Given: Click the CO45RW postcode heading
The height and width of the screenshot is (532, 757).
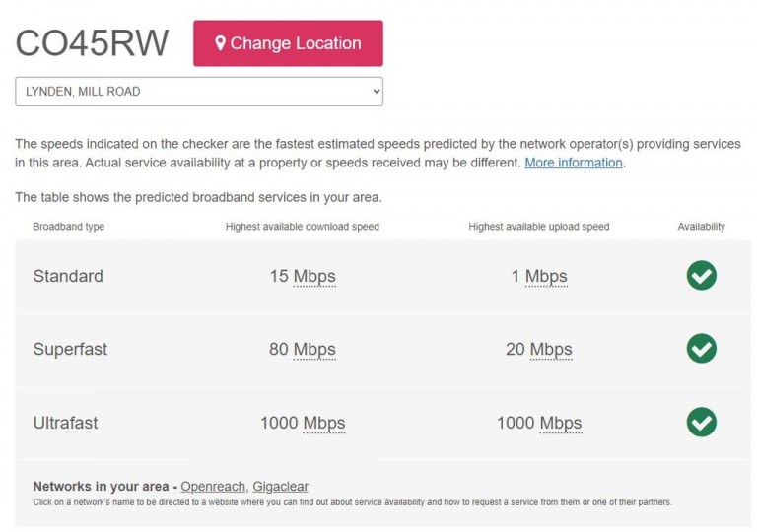Looking at the screenshot, I should pos(93,43).
